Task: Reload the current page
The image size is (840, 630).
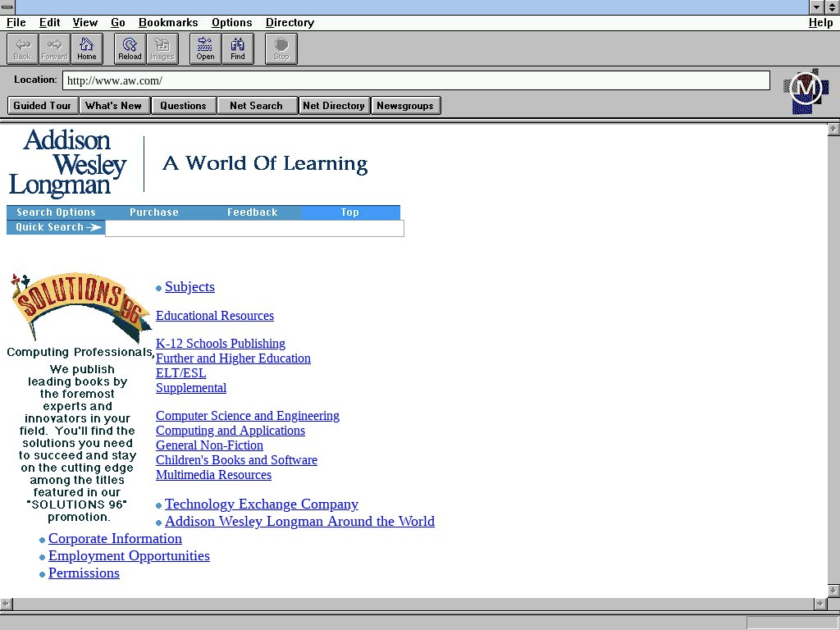Action: coord(130,48)
